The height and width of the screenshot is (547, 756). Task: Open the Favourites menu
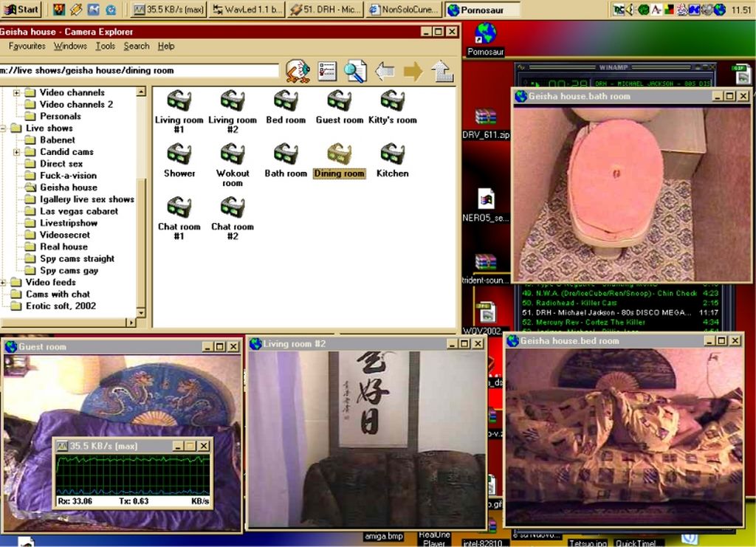point(27,46)
